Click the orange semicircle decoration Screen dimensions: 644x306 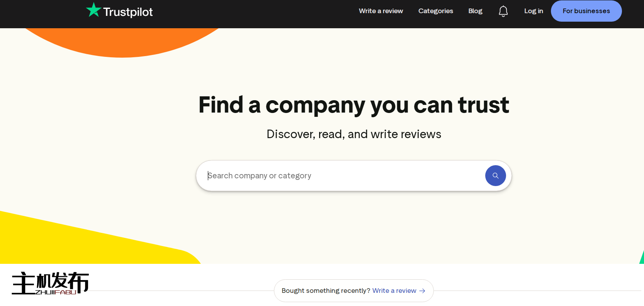coord(122,42)
